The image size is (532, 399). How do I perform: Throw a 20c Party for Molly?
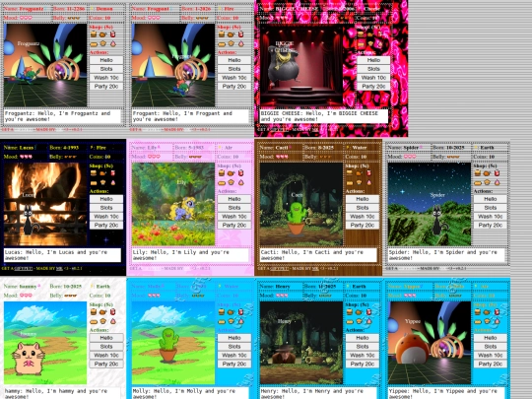click(234, 365)
